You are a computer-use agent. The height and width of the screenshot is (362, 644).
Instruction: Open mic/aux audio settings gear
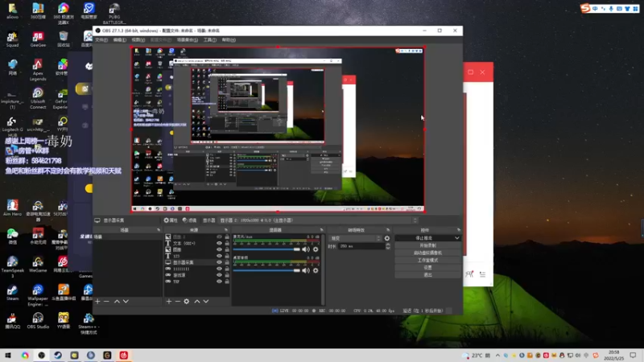pos(316,249)
